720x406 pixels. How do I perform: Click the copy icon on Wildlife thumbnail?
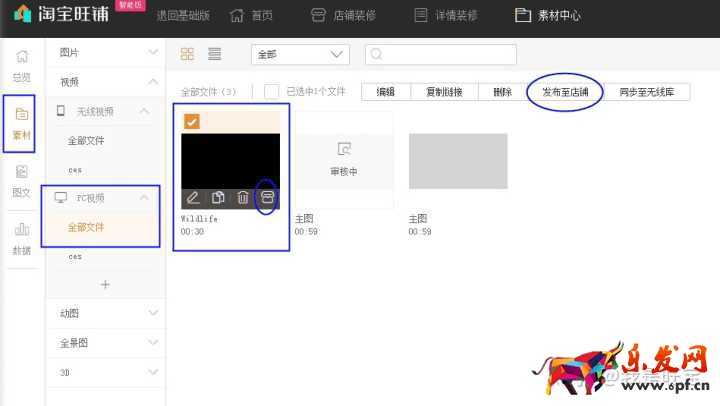coord(218,199)
